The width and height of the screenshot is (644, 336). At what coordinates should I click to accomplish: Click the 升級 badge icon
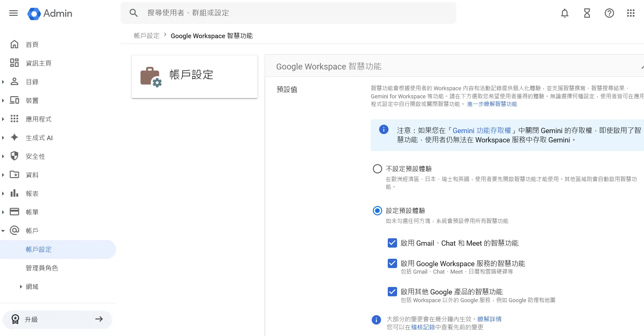point(15,319)
